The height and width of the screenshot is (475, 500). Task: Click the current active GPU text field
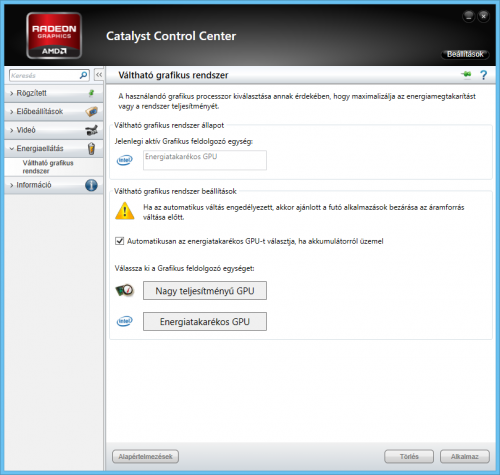205,160
